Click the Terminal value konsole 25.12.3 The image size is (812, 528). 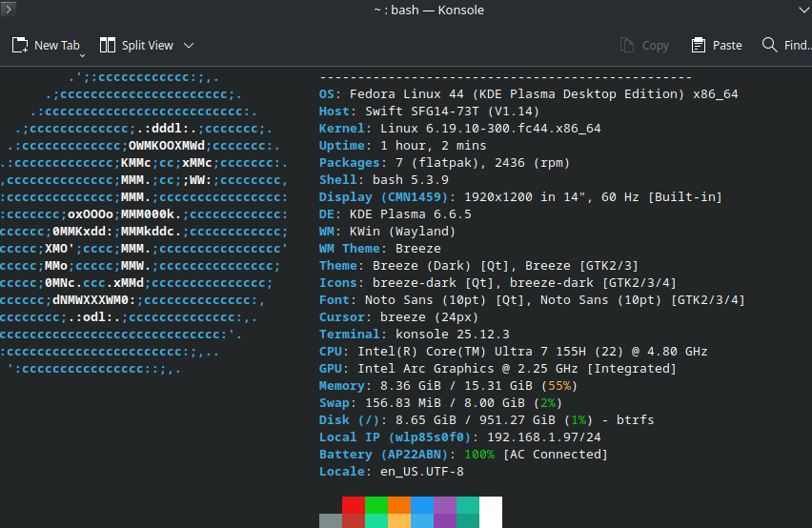pos(453,334)
